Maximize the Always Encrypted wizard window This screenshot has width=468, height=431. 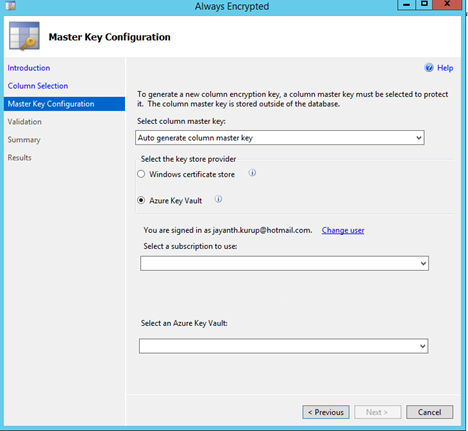click(424, 4)
